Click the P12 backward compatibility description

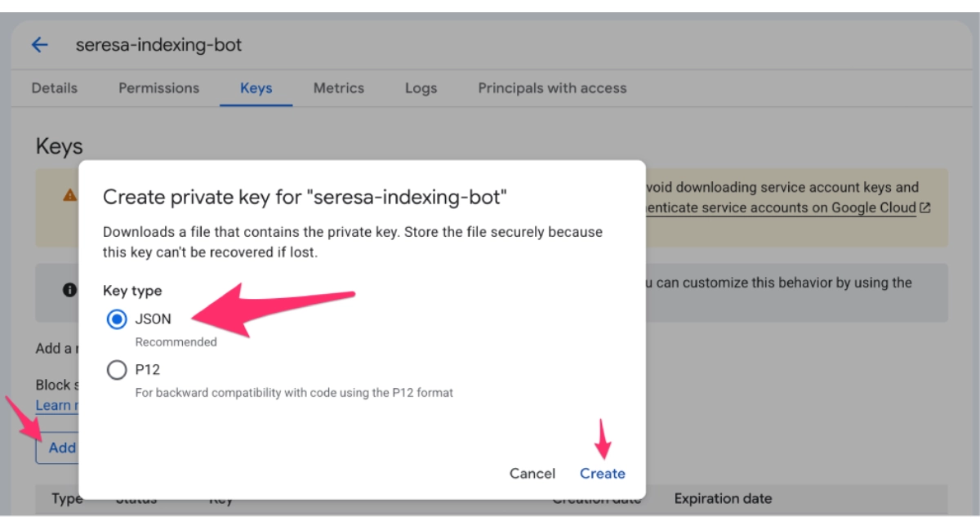click(x=294, y=393)
